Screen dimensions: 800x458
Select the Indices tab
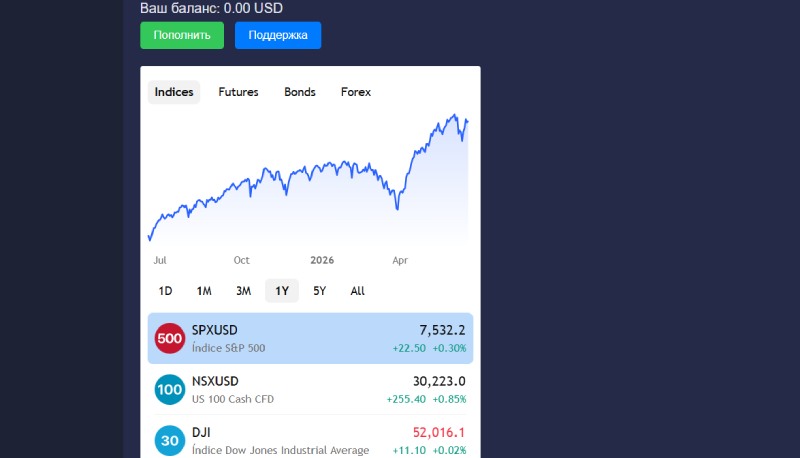pos(174,92)
